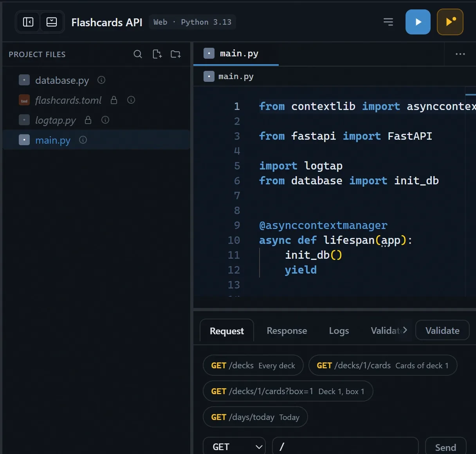
Task: Toggle the bottom panel layout icon
Action: (52, 22)
